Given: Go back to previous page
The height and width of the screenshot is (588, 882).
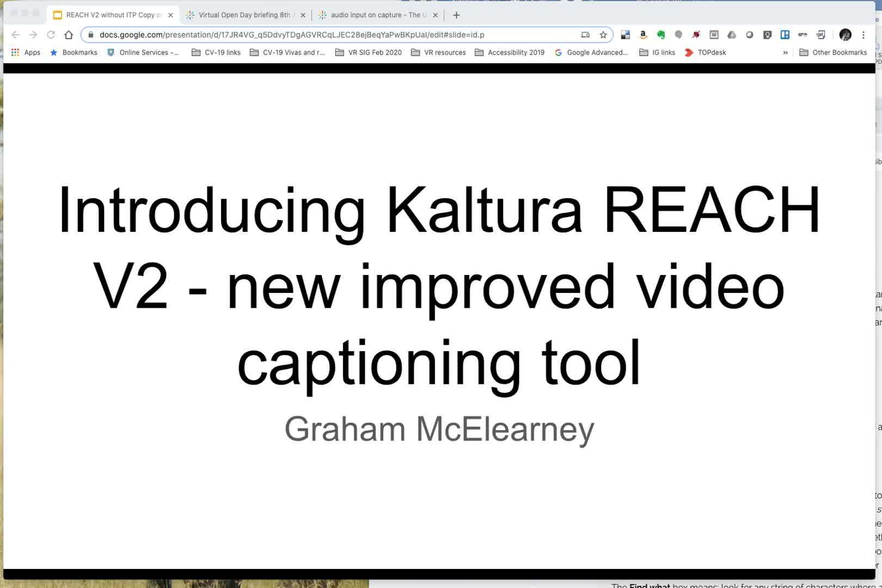Looking at the screenshot, I should click(15, 35).
